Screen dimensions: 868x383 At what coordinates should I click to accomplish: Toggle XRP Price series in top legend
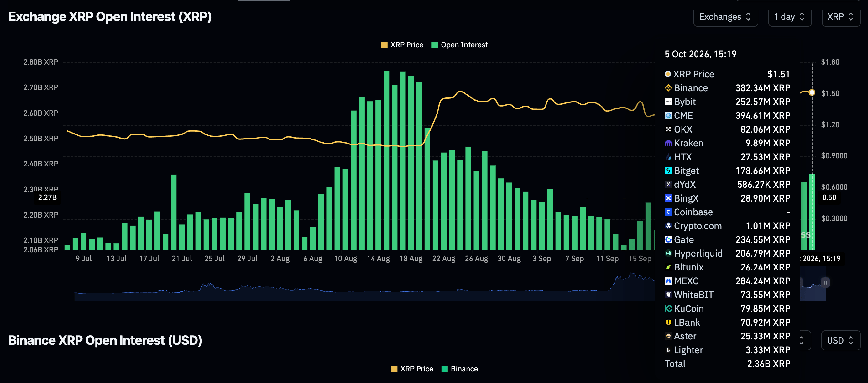[402, 45]
